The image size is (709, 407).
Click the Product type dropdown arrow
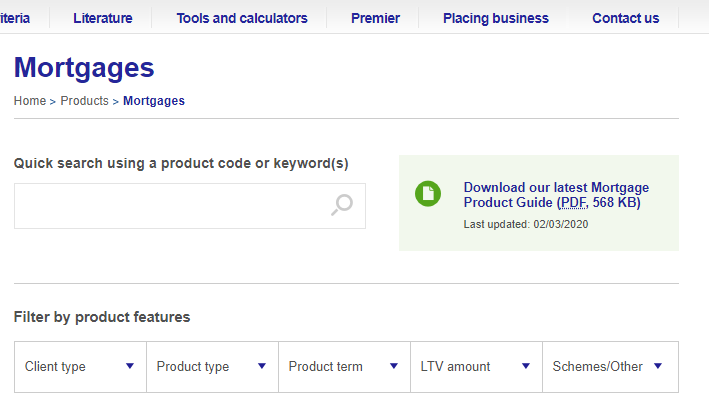pyautogui.click(x=262, y=366)
